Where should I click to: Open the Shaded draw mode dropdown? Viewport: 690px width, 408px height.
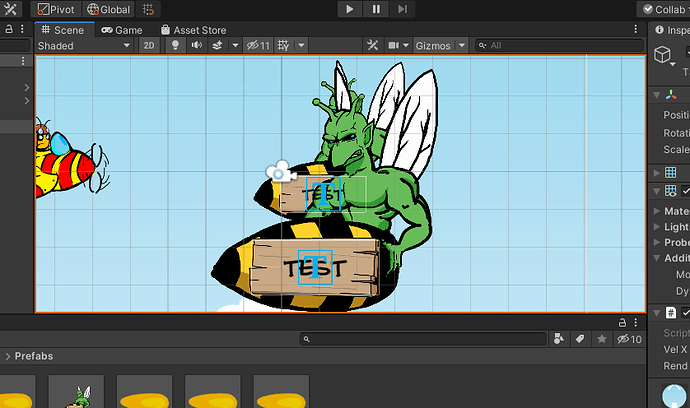[x=84, y=45]
